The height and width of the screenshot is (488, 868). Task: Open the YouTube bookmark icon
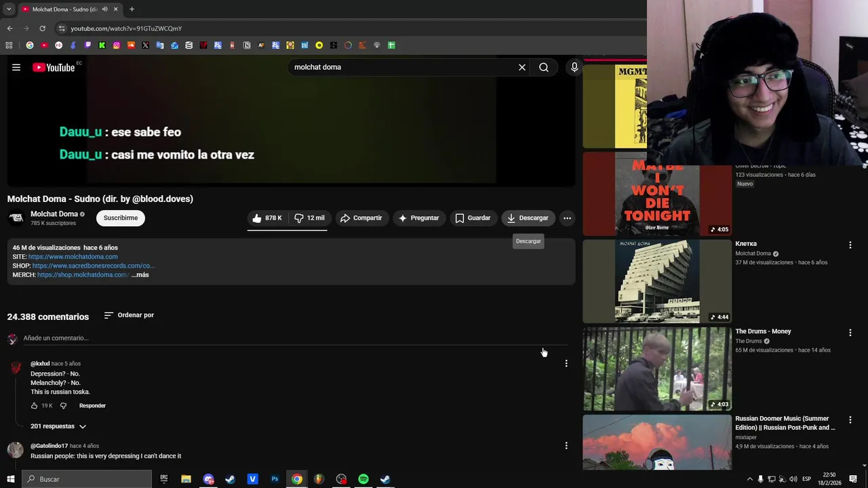click(44, 45)
